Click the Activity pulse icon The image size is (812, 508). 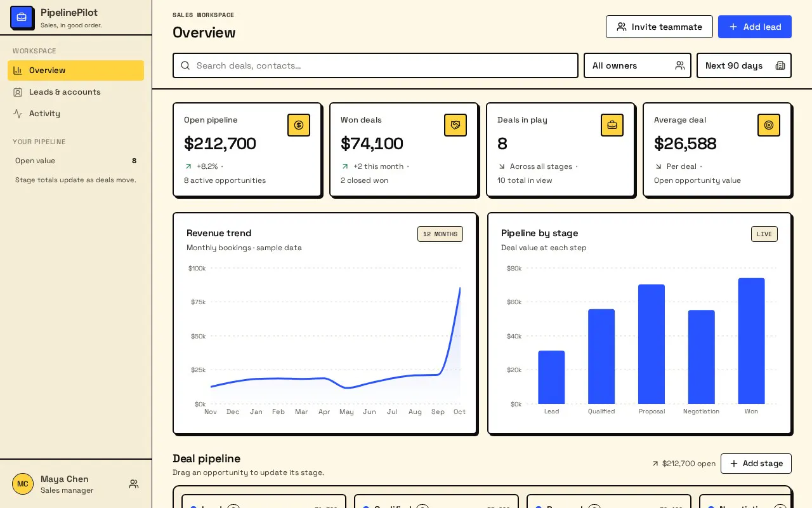point(18,114)
